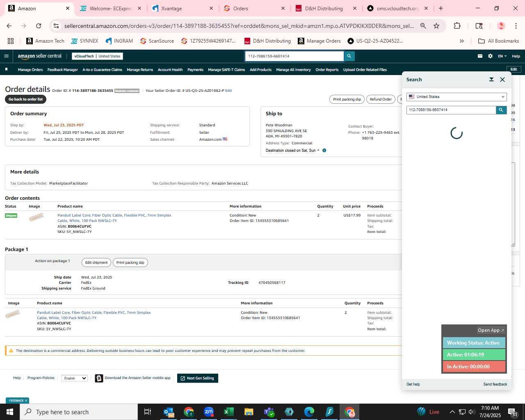Open Microsoft Teams from the taskbar

pyautogui.click(x=269, y=412)
